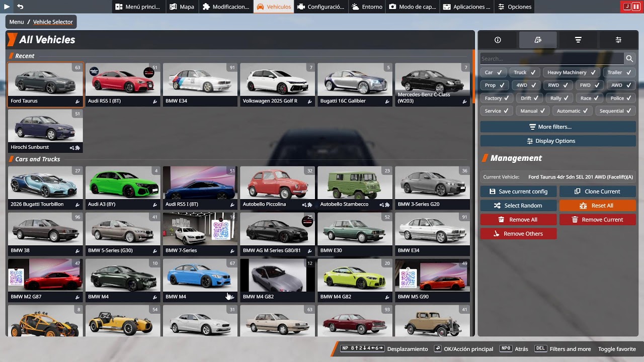The image size is (644, 362).
Task: Select the Vehículos tab in the top bar
Action: coord(274,7)
